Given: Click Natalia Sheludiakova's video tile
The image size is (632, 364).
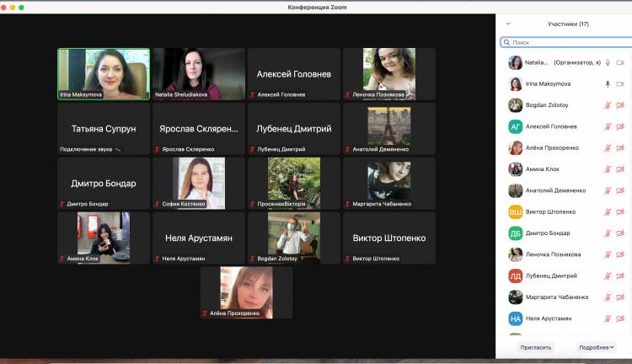Looking at the screenshot, I should click(x=199, y=74).
